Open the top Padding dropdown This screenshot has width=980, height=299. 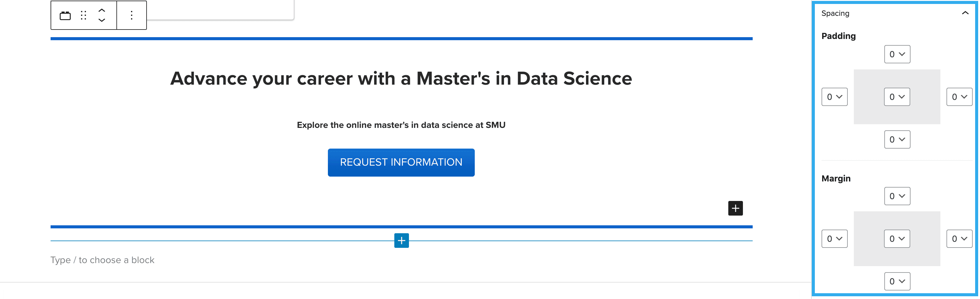click(x=897, y=54)
